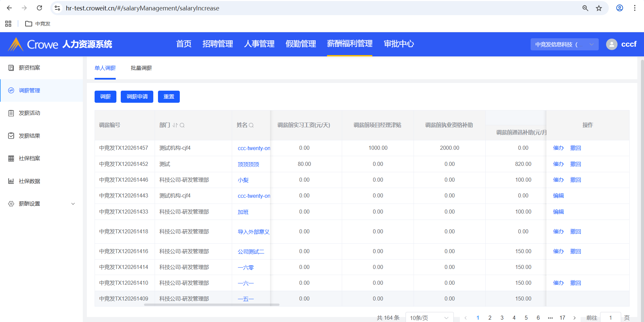Viewport: 644px width, 322px height.
Task: Click the search icon beside 姓名 header
Action: [251, 125]
